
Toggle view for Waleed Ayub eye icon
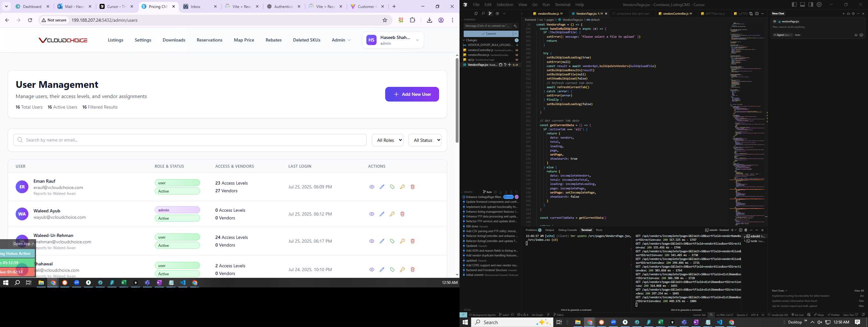[372, 214]
